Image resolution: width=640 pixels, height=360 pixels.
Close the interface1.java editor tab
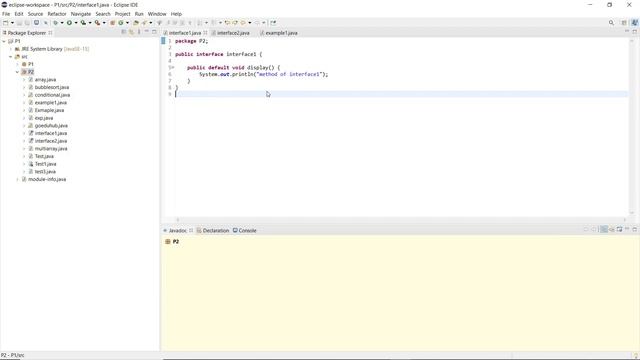coord(205,33)
